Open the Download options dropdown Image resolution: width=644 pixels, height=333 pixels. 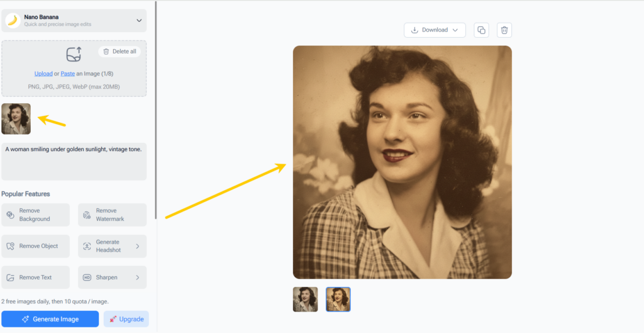tap(435, 30)
